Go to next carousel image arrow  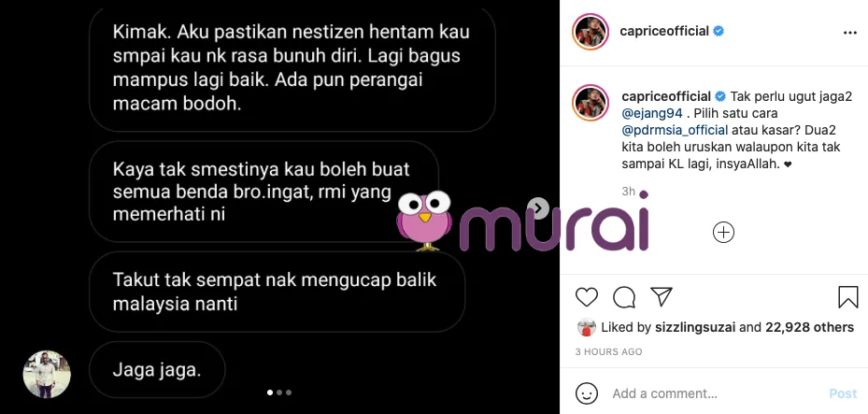537,208
